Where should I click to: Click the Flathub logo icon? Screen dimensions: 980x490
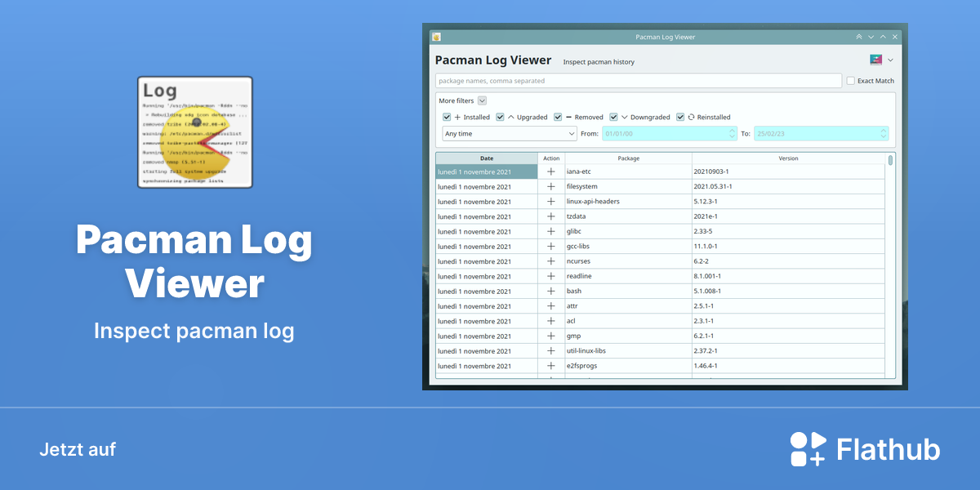pyautogui.click(x=808, y=449)
